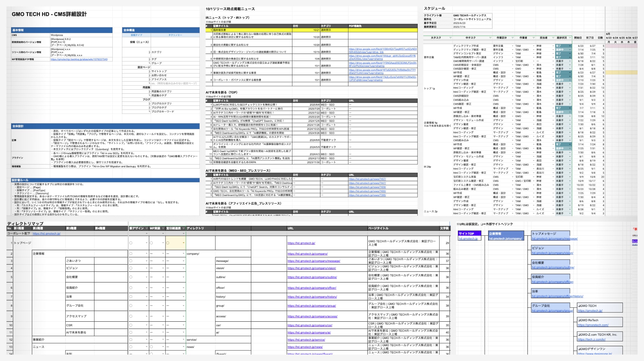Screen dimensions: 644x361
Task: Click filter icon on 作業者 column header
Action: (533, 38)
